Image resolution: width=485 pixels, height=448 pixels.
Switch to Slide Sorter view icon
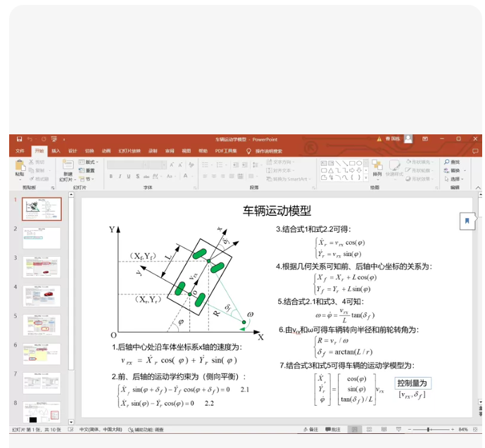pos(369,430)
